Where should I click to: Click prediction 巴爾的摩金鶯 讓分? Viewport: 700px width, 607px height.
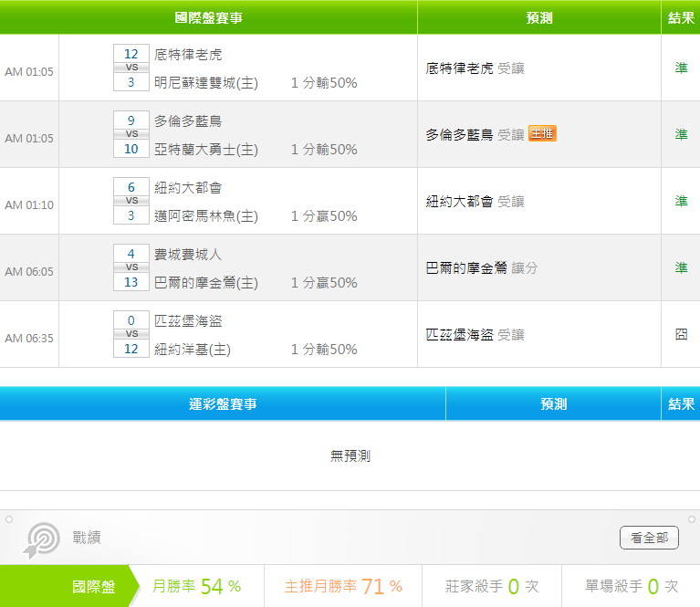(x=482, y=268)
